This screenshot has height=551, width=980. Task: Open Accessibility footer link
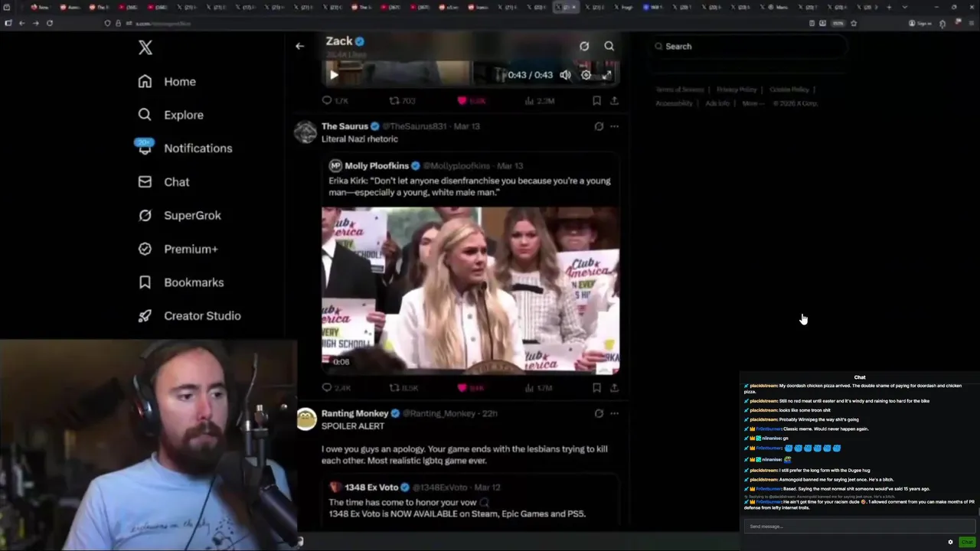[x=675, y=103]
